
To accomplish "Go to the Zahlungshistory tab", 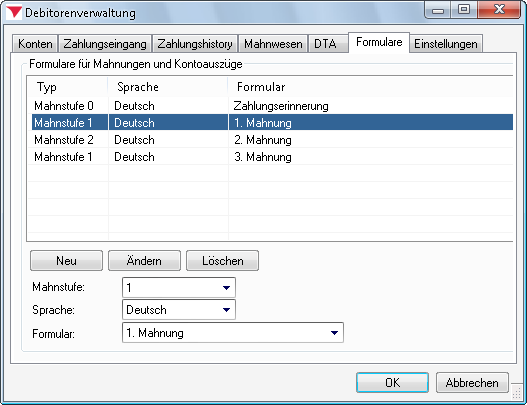I will coord(195,44).
